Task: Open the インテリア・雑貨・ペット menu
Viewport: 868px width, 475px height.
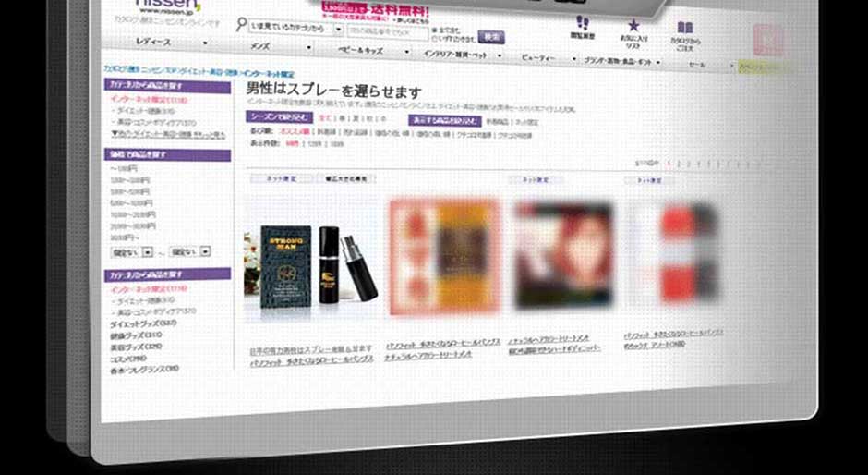Action: (456, 55)
